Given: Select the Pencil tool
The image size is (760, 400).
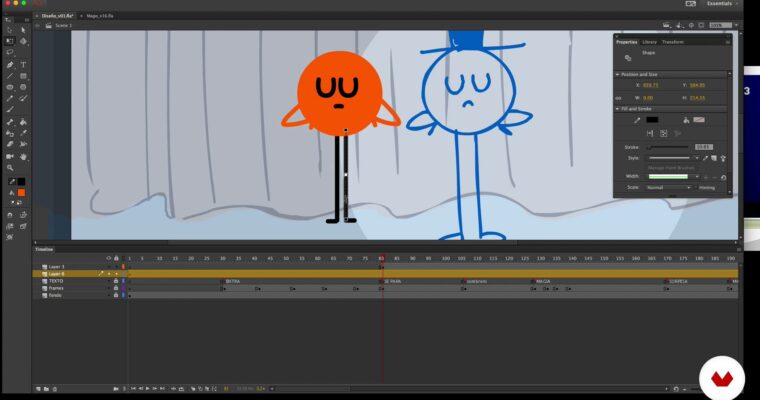Looking at the screenshot, I should pyautogui.click(x=10, y=99).
